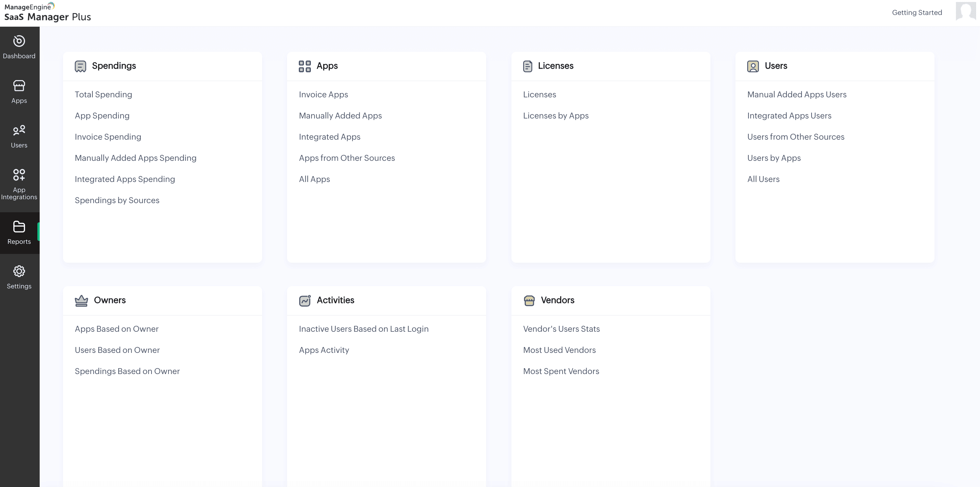Open Settings using the gear icon
980x487 pixels.
coord(19,271)
